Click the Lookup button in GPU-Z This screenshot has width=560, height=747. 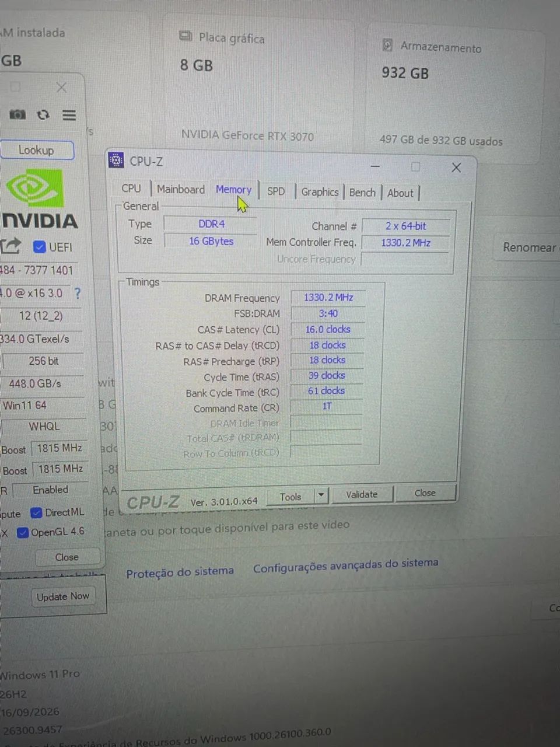point(37,150)
